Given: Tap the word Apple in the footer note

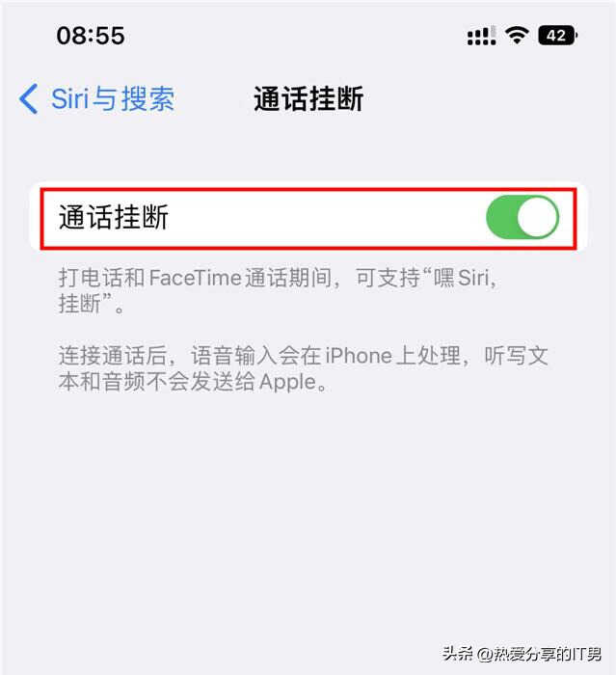Looking at the screenshot, I should [288, 382].
